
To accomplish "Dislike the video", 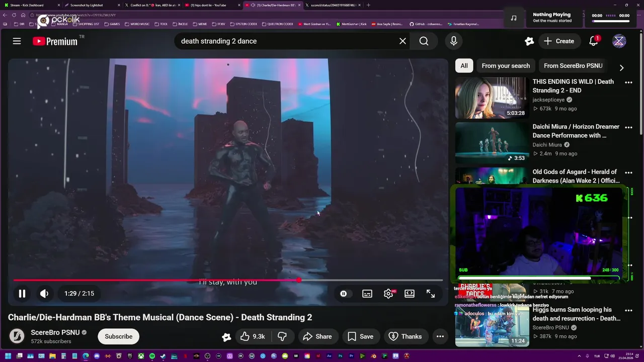I will [x=282, y=336].
